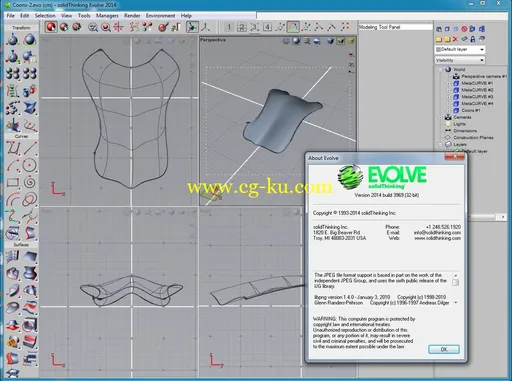Open the Edit menu
512x381 pixels.
pos(24,16)
